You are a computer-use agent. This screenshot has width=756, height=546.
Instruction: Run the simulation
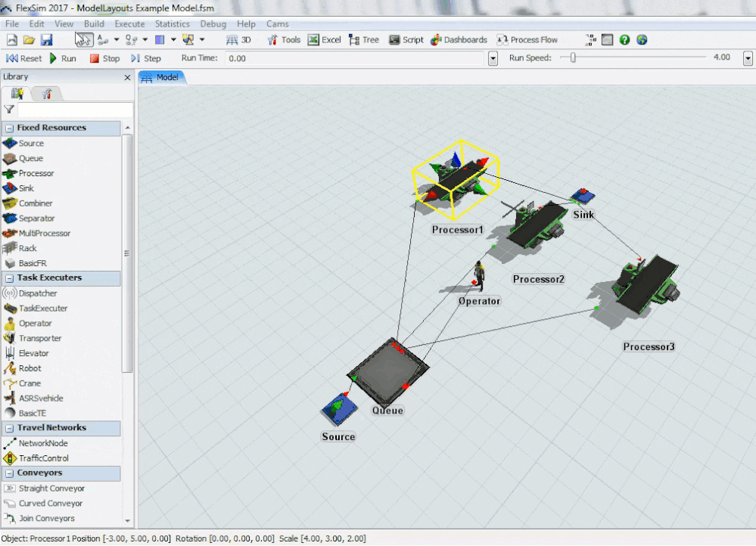tap(63, 58)
